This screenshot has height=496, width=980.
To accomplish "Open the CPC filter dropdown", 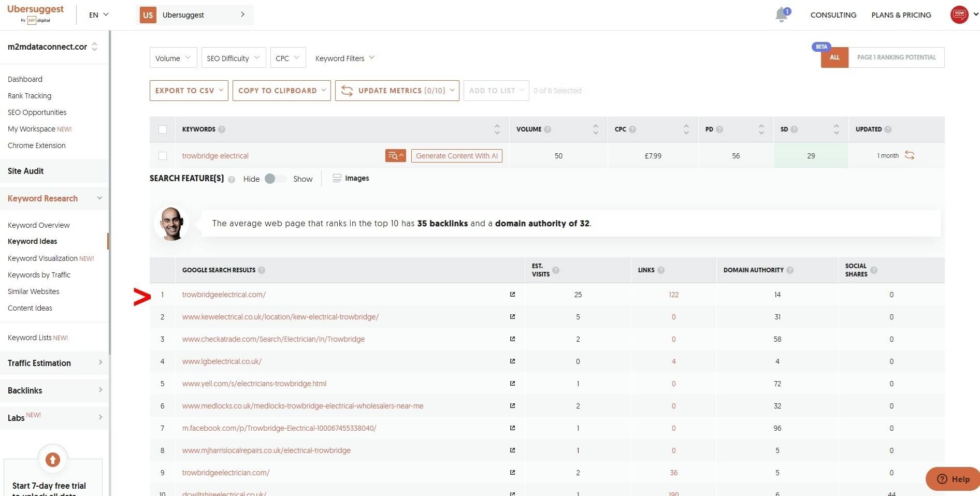I will [288, 58].
